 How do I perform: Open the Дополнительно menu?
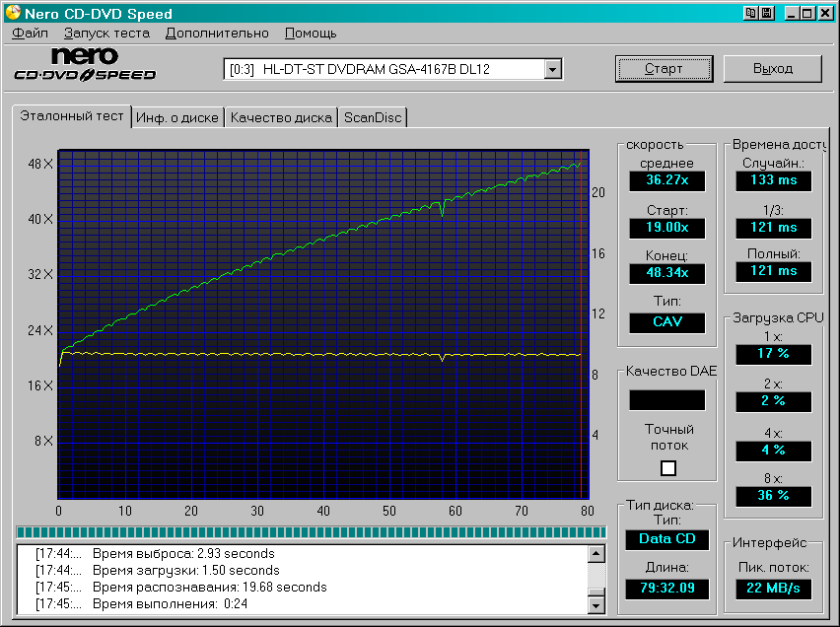coord(217,33)
